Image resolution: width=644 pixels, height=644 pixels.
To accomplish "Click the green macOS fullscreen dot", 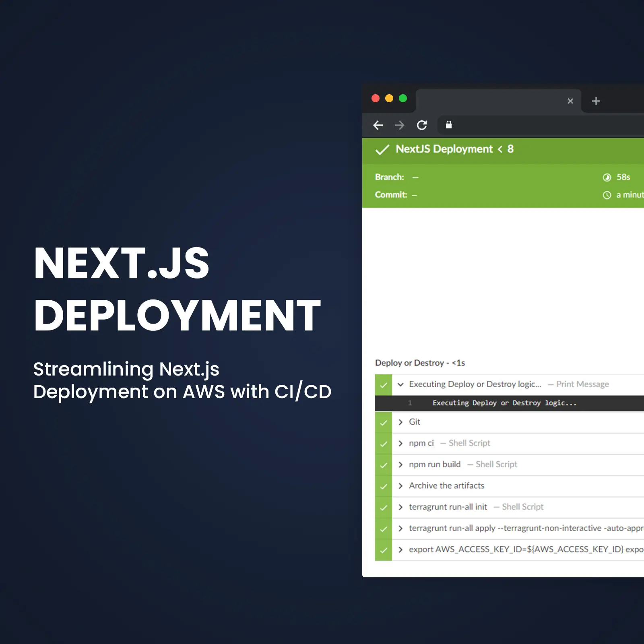I will click(403, 98).
